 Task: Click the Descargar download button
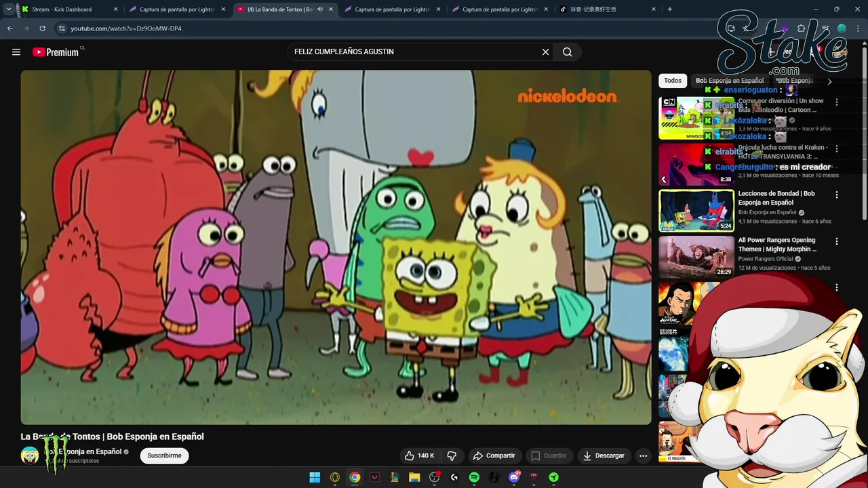604,455
